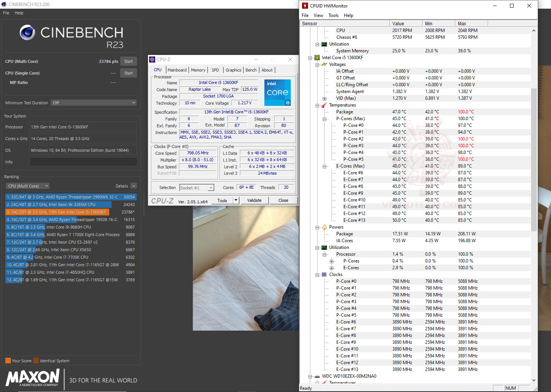This screenshot has width=551, height=392.
Task: Switch to the About tab in CPU-Z
Action: point(267,70)
